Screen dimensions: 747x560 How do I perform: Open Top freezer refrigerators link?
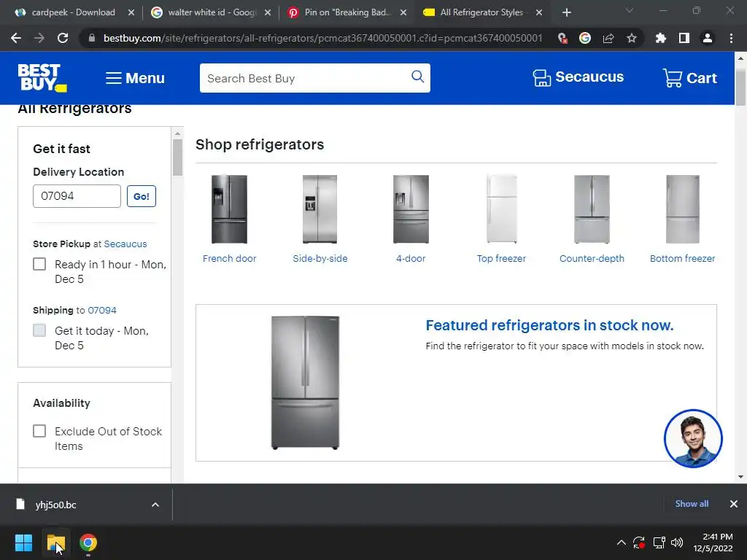point(501,259)
